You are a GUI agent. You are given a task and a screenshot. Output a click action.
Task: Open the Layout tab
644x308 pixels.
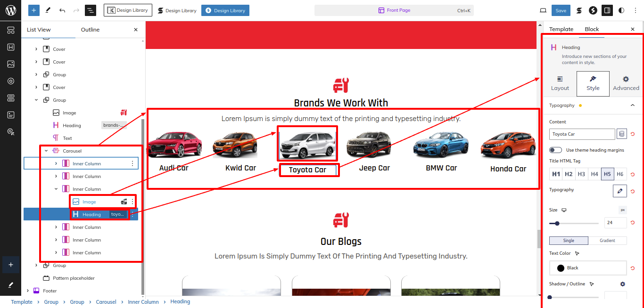(x=560, y=83)
